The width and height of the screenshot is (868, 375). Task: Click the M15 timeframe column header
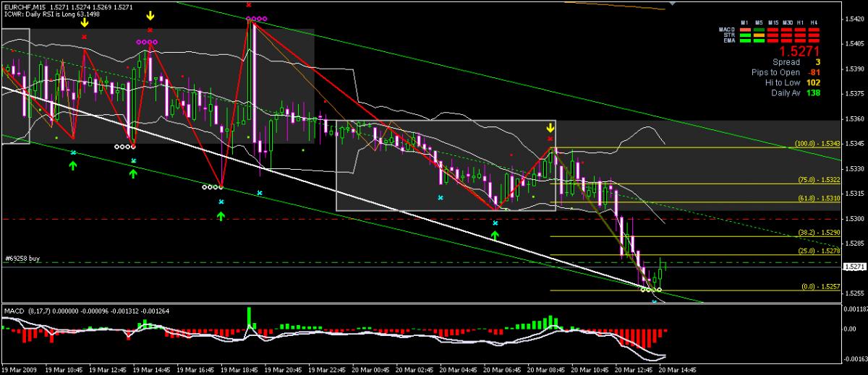click(x=773, y=22)
